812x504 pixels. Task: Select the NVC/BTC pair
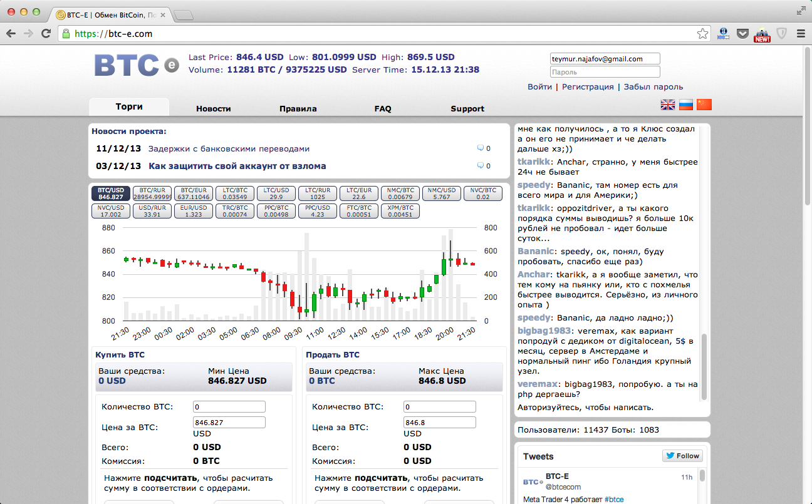click(483, 193)
